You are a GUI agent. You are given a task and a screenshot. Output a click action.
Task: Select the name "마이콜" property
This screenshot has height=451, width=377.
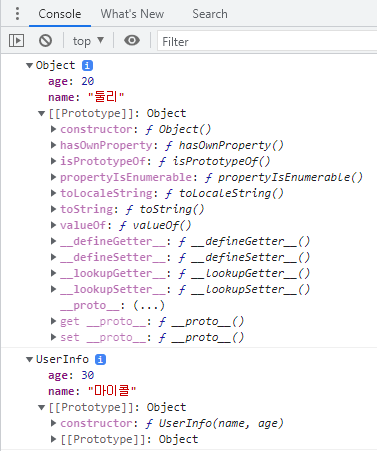click(x=92, y=391)
